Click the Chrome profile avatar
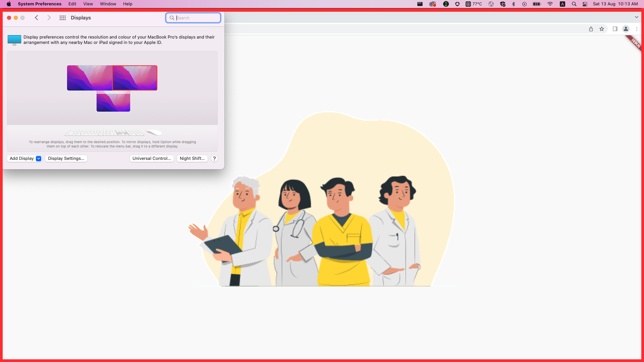The height and width of the screenshot is (362, 644). 626,29
